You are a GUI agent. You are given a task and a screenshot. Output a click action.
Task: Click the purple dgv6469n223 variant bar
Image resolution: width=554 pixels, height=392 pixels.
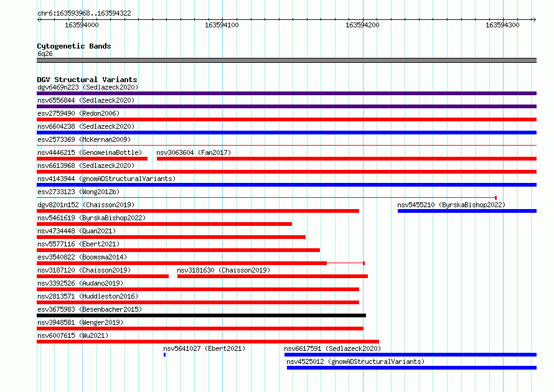tap(286, 93)
